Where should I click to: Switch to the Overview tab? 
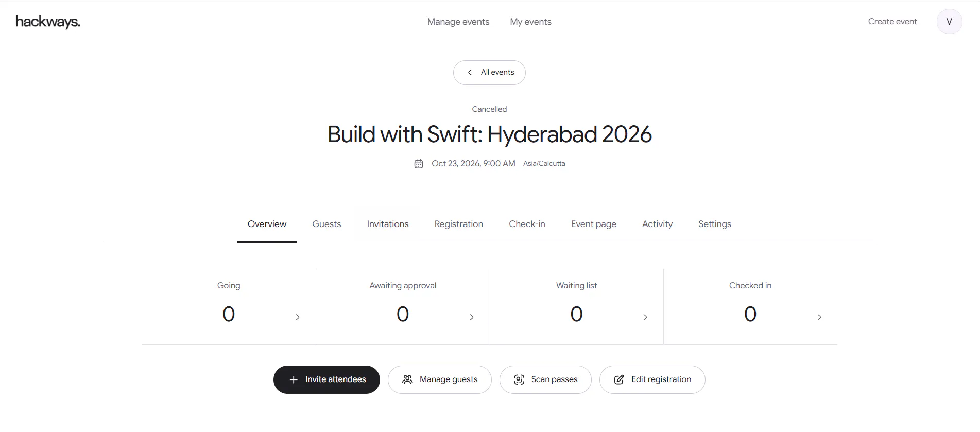pos(267,224)
